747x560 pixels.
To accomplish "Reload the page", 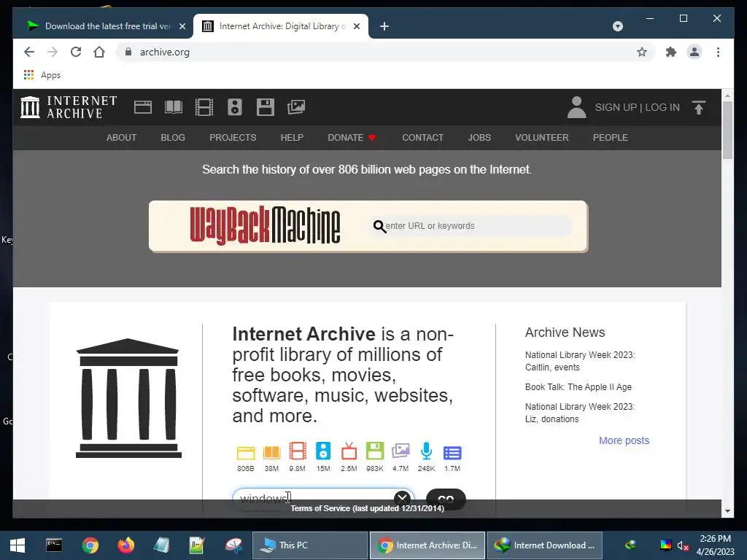I will (76, 52).
